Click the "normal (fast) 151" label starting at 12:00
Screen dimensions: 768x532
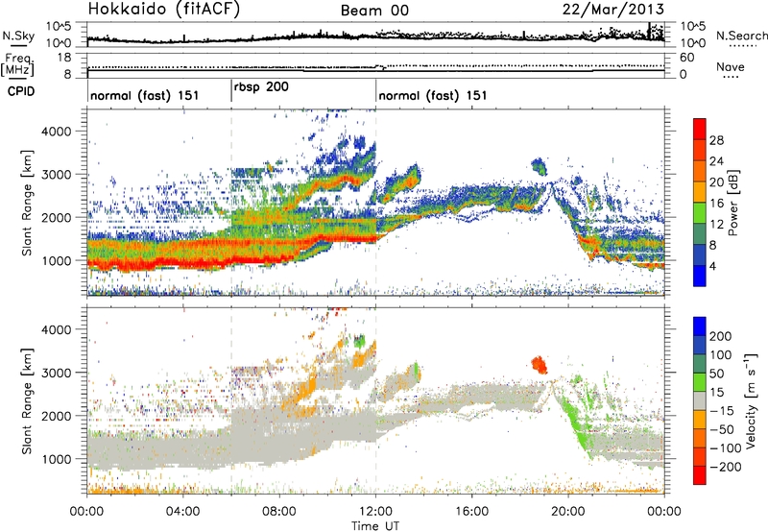tap(433, 95)
